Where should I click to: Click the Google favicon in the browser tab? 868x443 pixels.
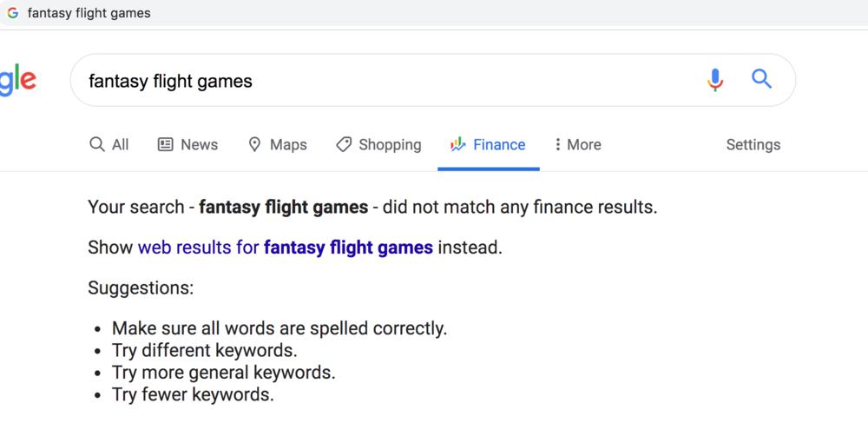coord(13,13)
